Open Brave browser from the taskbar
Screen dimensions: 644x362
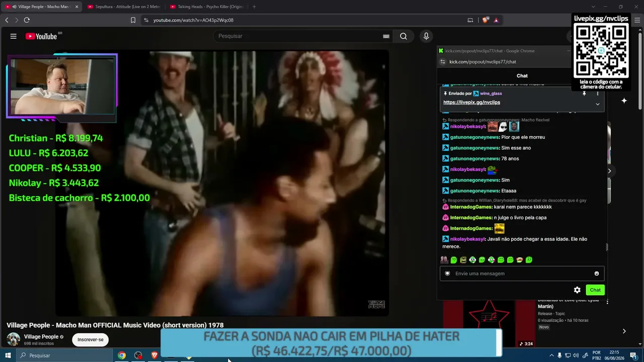[154, 355]
